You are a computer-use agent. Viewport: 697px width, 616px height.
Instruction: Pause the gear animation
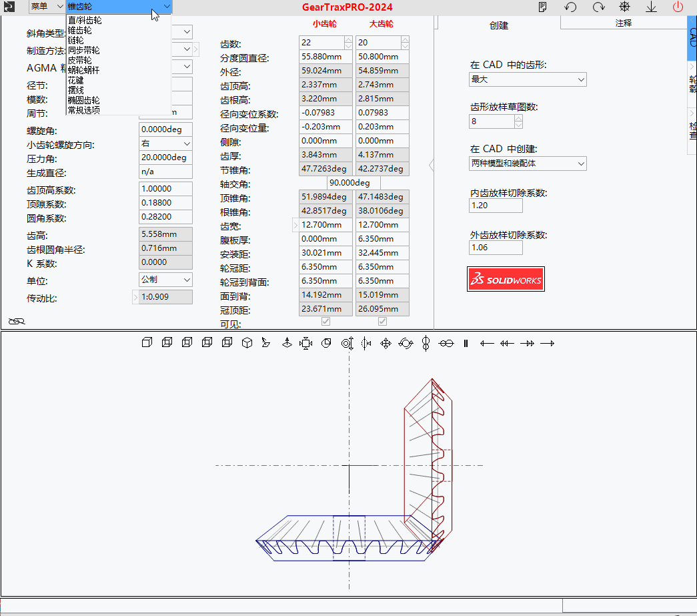click(x=466, y=343)
